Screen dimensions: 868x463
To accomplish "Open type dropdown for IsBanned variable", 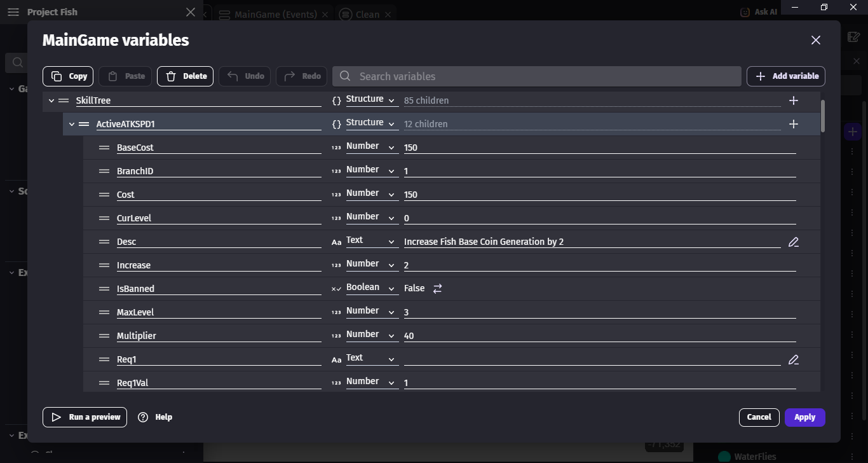I will 372,288.
